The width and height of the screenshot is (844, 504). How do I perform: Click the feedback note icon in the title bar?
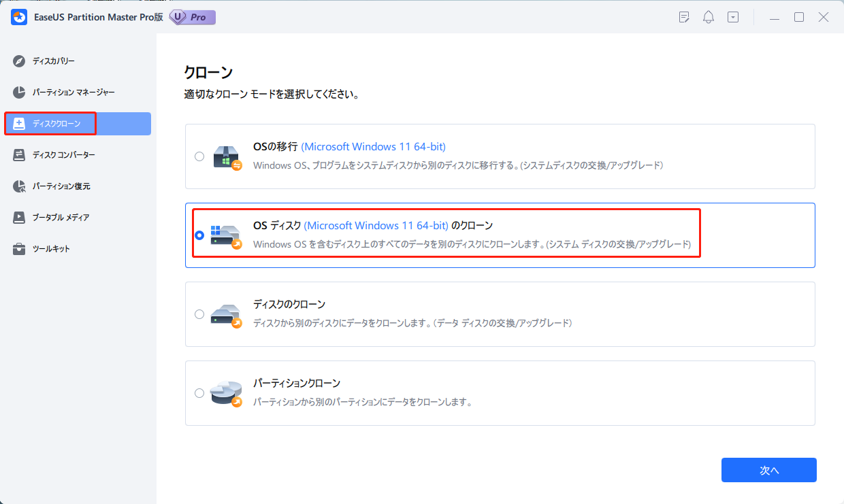[683, 16]
